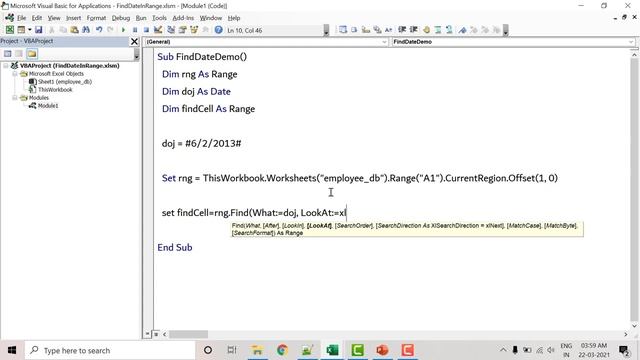Open the Edit toolbar options dropdown arrow
Screen dimensions: 640x360
pyautogui.click(x=505, y=30)
